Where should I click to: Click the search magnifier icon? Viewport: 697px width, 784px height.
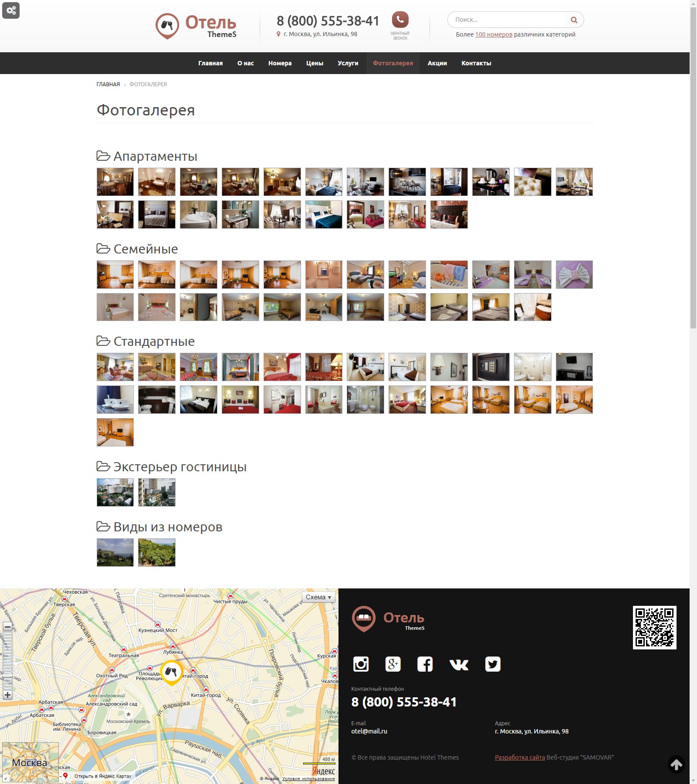click(x=574, y=20)
